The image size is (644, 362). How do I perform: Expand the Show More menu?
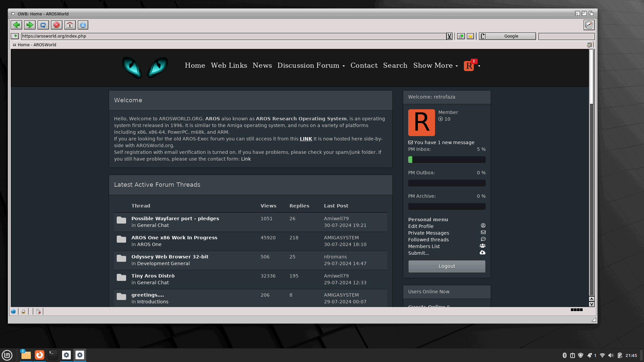(x=435, y=65)
